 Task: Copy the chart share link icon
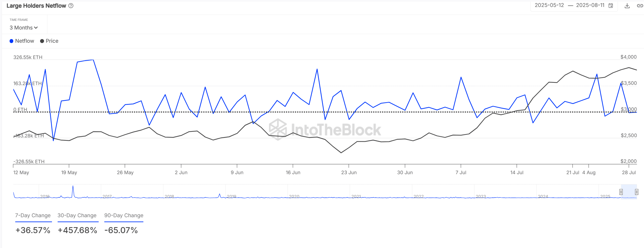click(640, 6)
